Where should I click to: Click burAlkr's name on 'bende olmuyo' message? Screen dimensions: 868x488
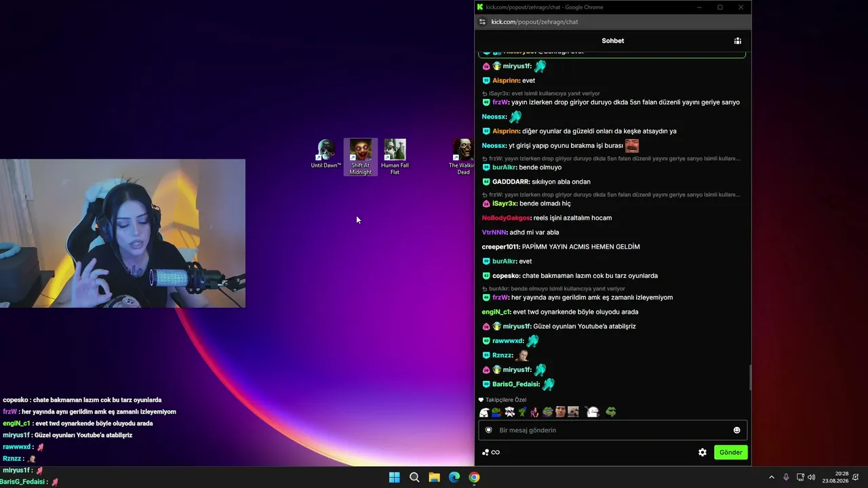(x=505, y=167)
